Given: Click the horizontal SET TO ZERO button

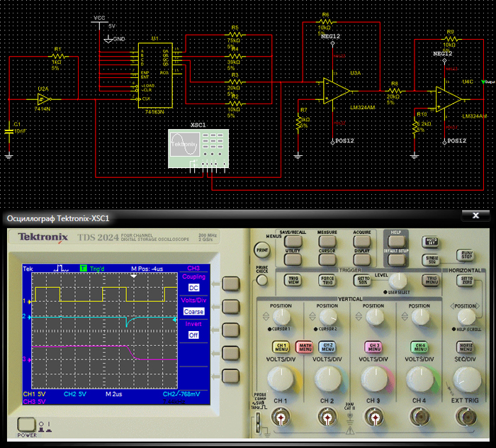Looking at the screenshot, I should [466, 280].
